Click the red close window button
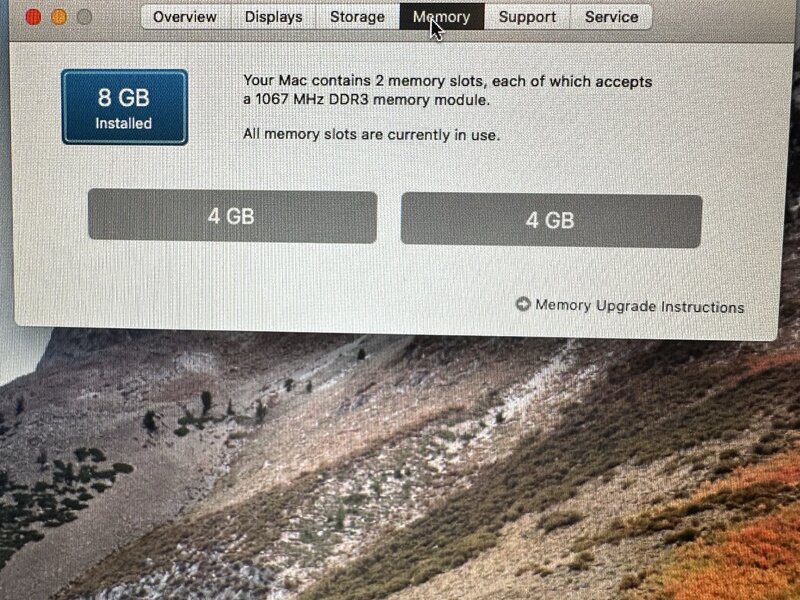This screenshot has width=800, height=600. pos(33,17)
